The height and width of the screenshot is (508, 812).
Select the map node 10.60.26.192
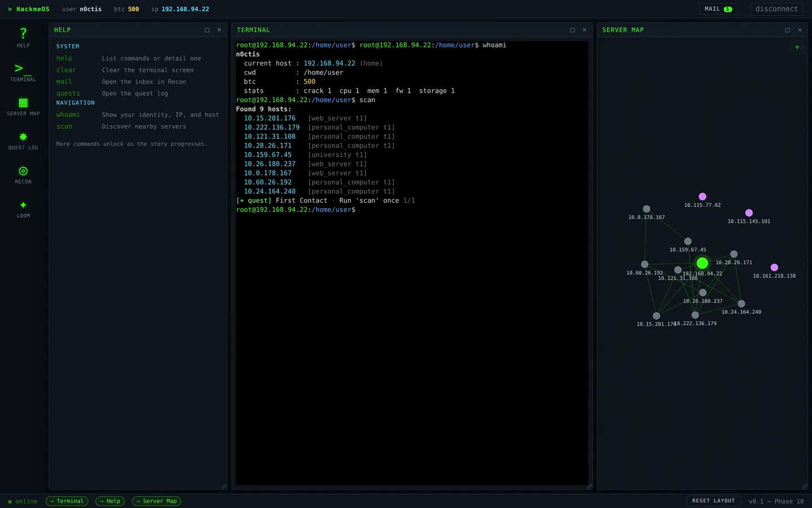[x=645, y=264]
